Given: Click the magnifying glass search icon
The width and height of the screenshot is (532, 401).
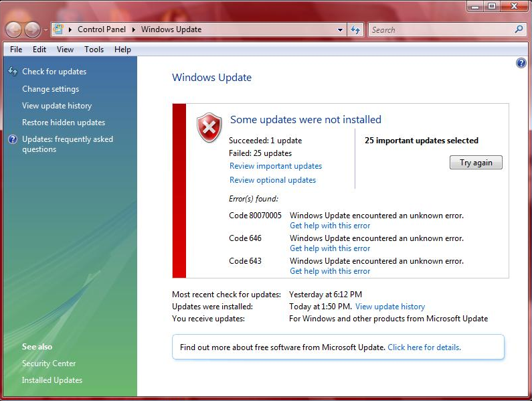Looking at the screenshot, I should coord(519,29).
